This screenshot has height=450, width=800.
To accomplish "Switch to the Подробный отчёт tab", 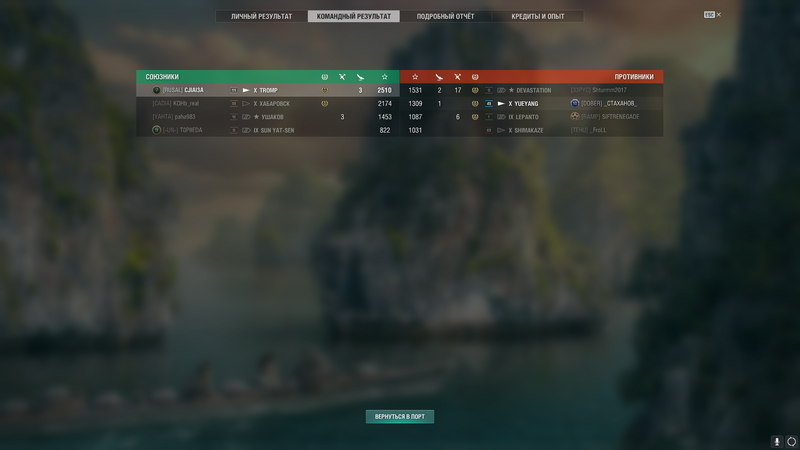I will 445,16.
